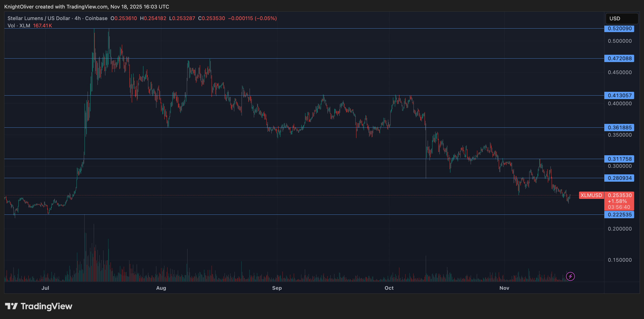The height and width of the screenshot is (319, 644).
Task: Select the 0.311758 price level label
Action: (619, 159)
